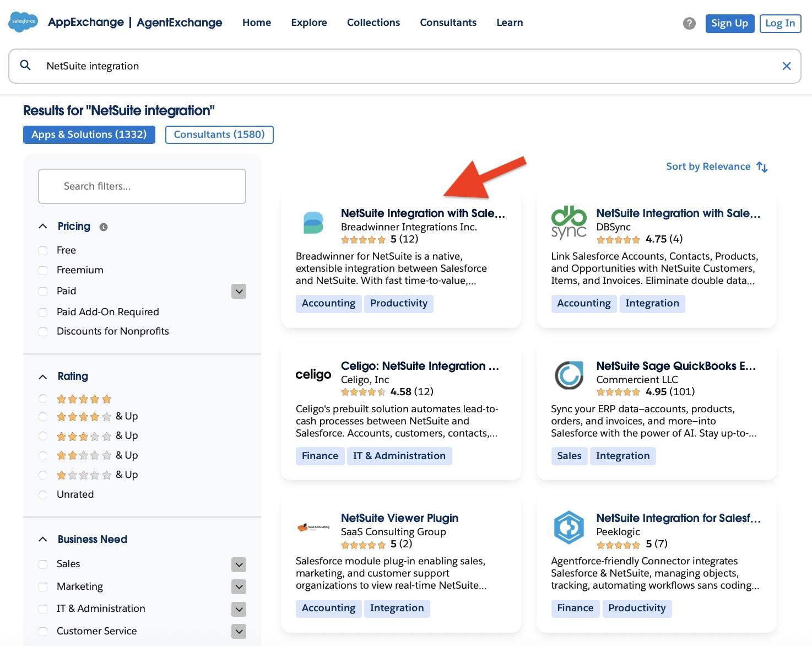Click the search magnifier icon

pos(26,65)
